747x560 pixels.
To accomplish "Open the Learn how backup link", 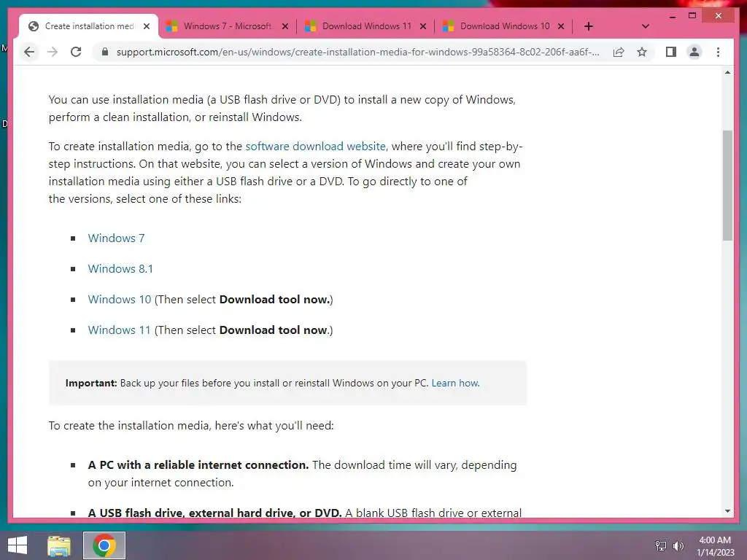I will point(455,383).
